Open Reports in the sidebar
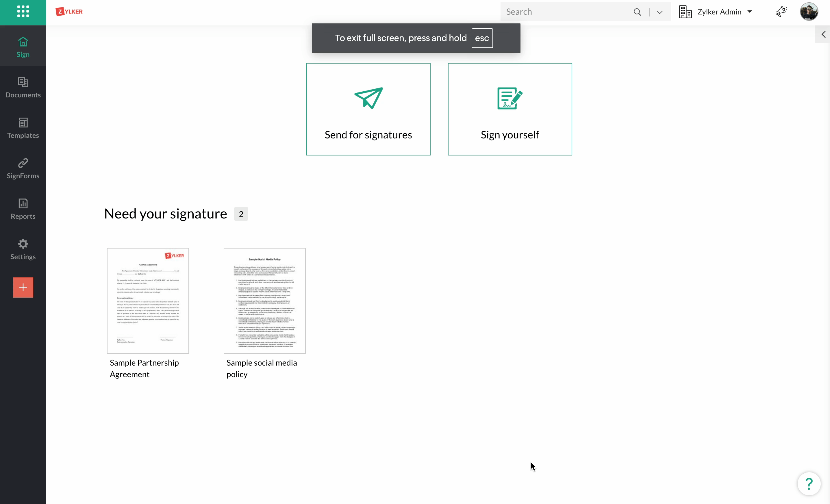The width and height of the screenshot is (830, 504). click(23, 209)
